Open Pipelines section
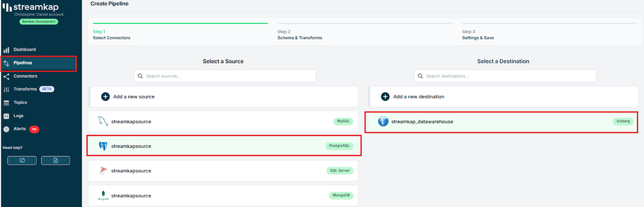The height and width of the screenshot is (207, 644). click(x=23, y=63)
